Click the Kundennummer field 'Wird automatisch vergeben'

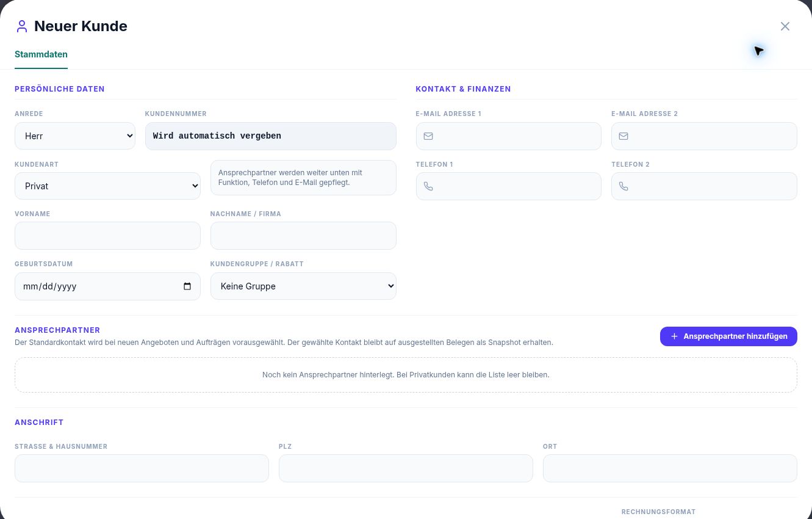click(271, 136)
